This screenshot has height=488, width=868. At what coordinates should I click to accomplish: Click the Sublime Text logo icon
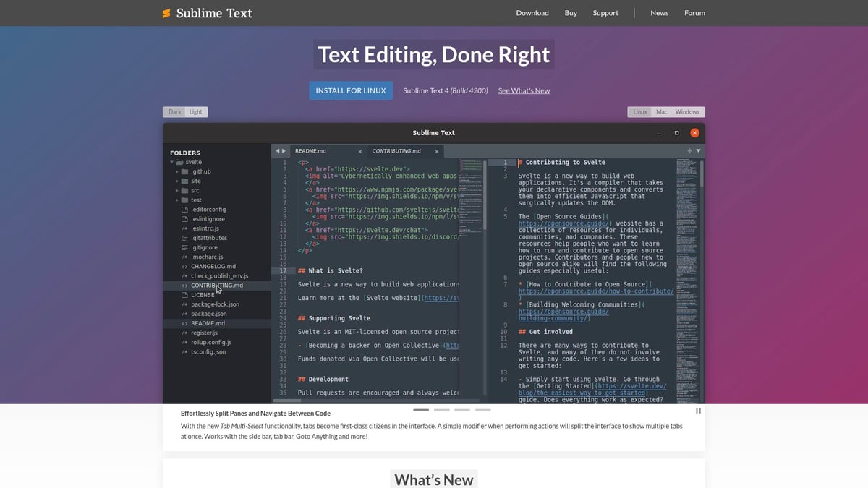coord(166,13)
